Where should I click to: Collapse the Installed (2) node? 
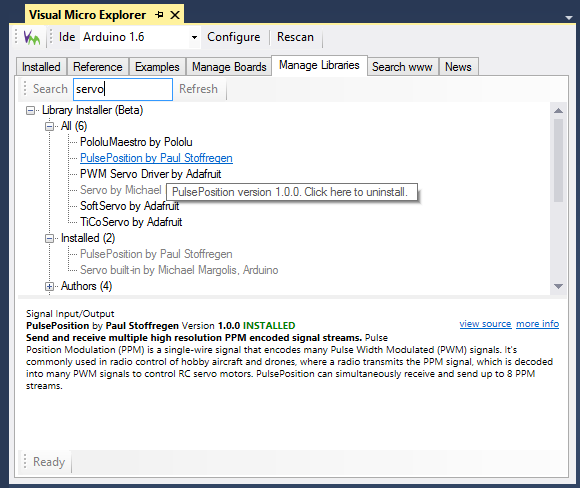pyautogui.click(x=49, y=239)
